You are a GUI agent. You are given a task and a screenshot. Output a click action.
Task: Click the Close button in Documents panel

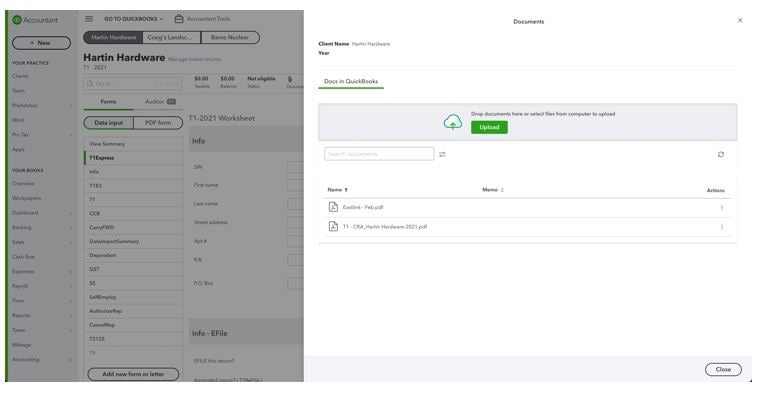pyautogui.click(x=723, y=369)
